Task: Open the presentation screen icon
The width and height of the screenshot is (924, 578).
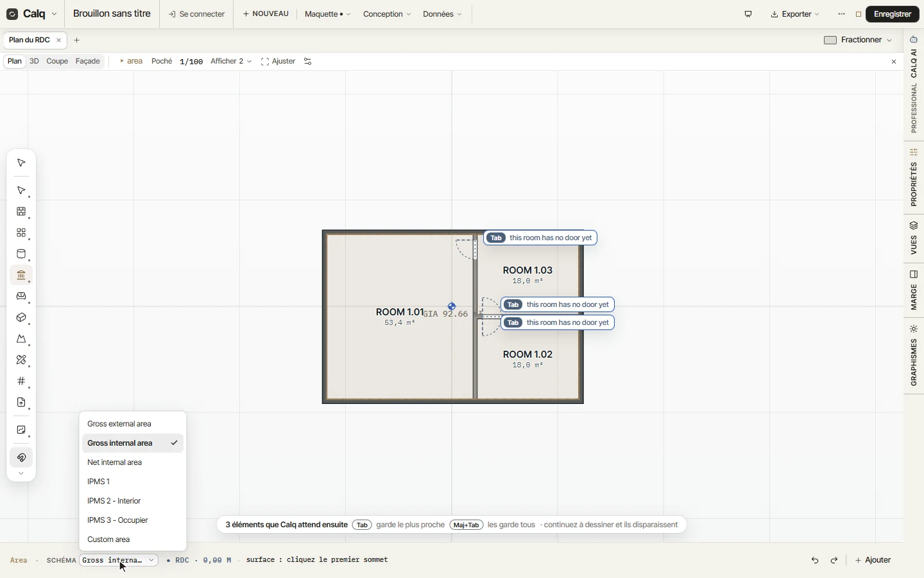Action: click(749, 14)
